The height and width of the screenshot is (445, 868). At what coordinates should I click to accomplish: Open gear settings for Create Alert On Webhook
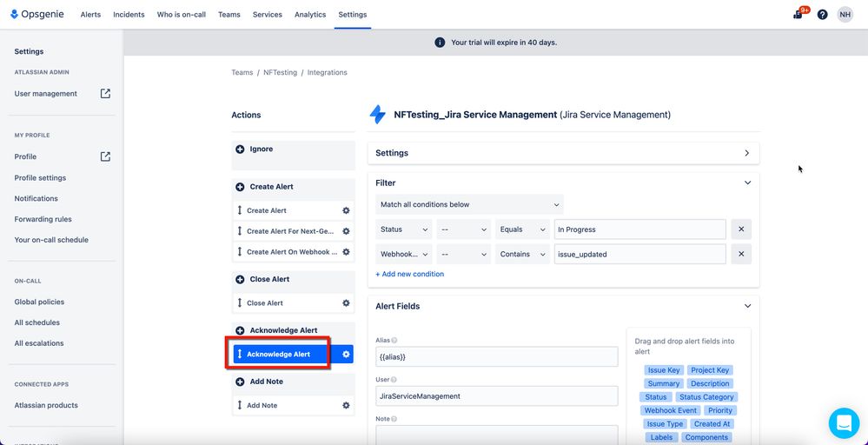(346, 252)
